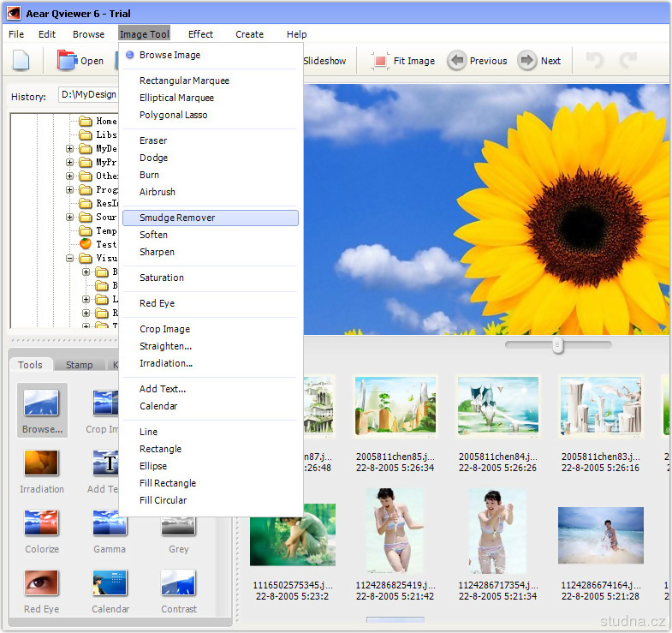672x633 pixels.
Task: Switch to the Stamp tab
Action: point(80,365)
